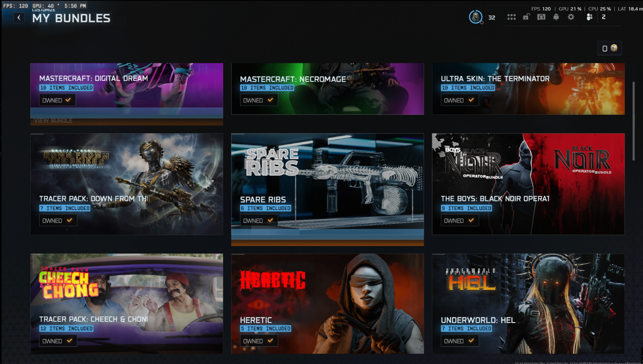643x364 pixels.
Task: Click '7 ITEMS INCLUDED' on Underworld: Hel
Action: 466,328
